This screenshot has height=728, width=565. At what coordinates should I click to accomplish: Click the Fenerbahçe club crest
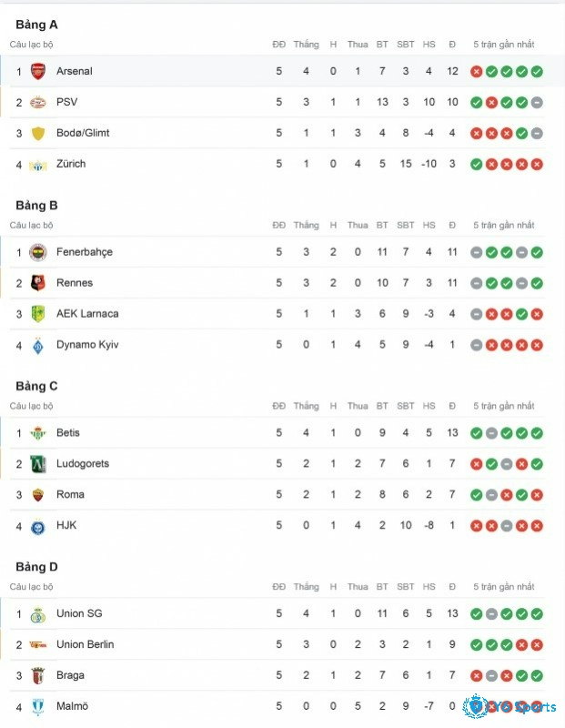(x=38, y=252)
